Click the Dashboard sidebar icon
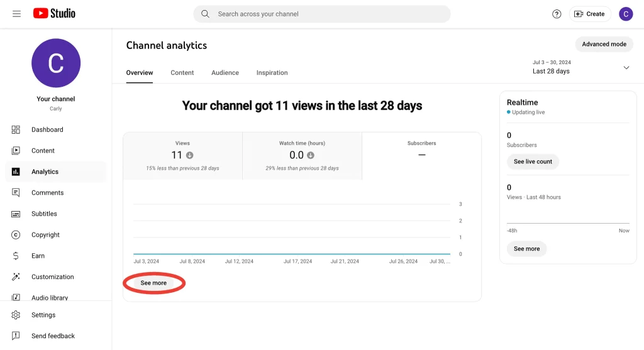This screenshot has width=644, height=350. click(16, 129)
